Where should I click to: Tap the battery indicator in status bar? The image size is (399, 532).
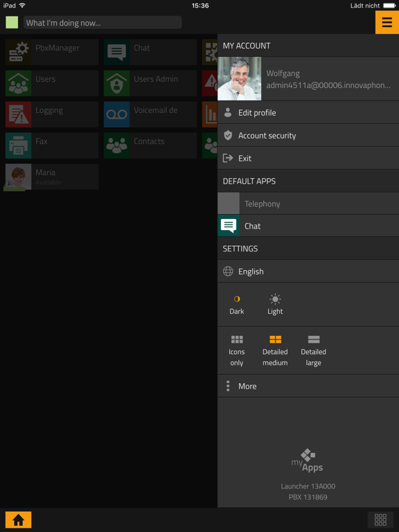coord(389,6)
